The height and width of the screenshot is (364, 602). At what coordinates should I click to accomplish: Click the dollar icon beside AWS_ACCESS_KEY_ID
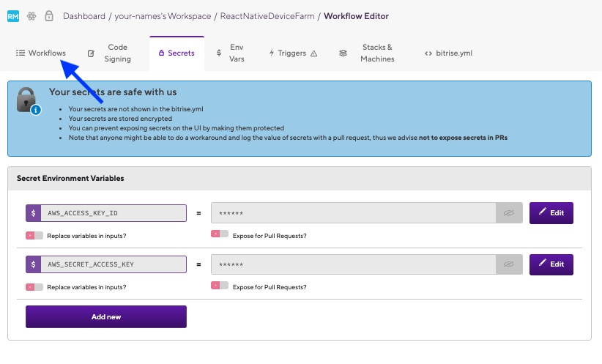pyautogui.click(x=33, y=213)
